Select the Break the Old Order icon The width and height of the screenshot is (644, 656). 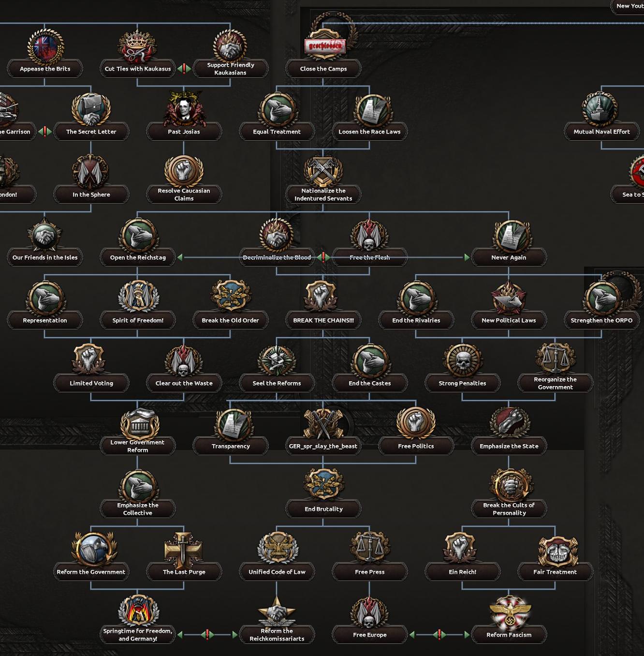pos(230,296)
